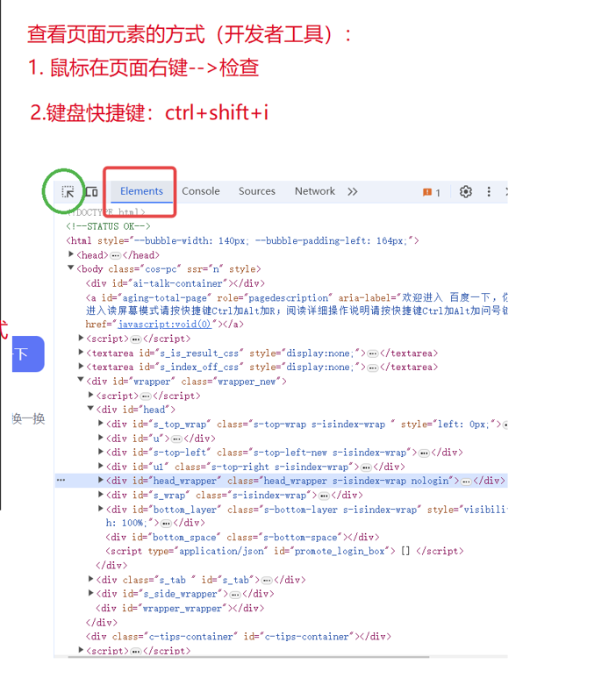The height and width of the screenshot is (678, 616).
Task: Expand the s_wrap div node
Action: [x=101, y=494]
